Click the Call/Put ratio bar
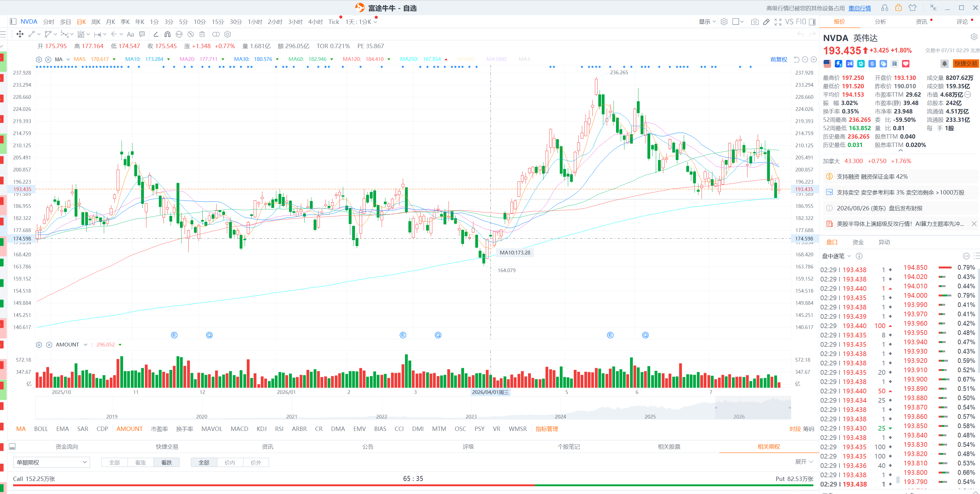The image size is (980, 494). click(x=413, y=485)
